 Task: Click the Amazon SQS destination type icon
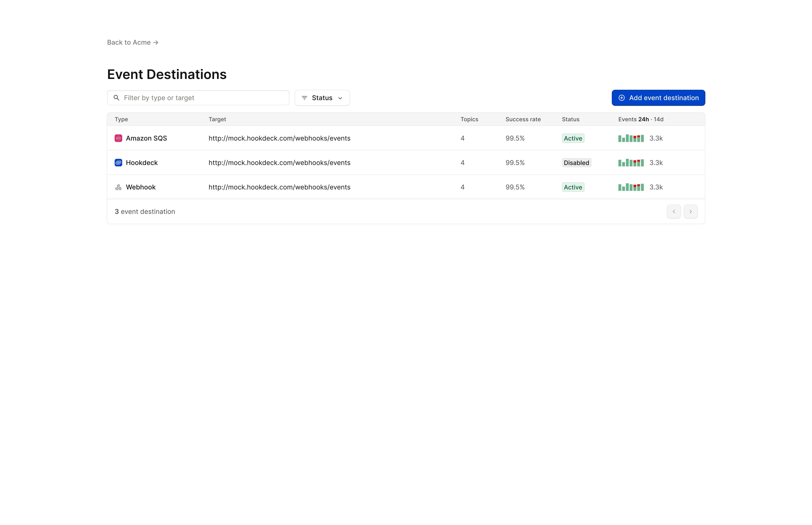point(118,138)
